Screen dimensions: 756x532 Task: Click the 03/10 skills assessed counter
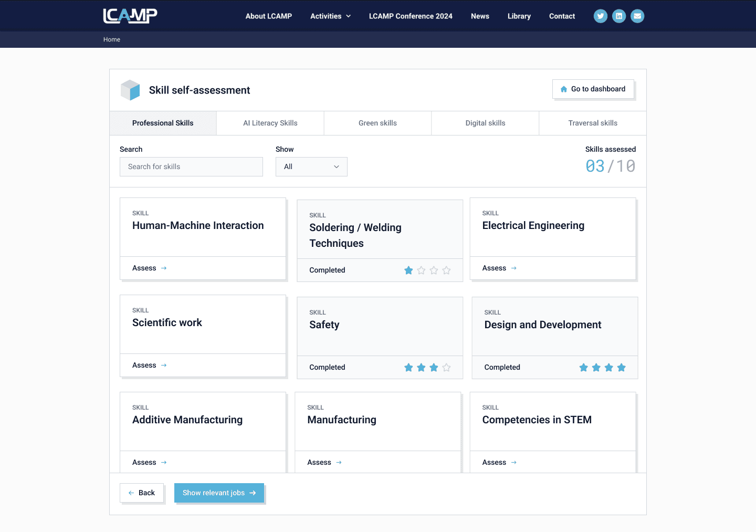click(x=611, y=166)
